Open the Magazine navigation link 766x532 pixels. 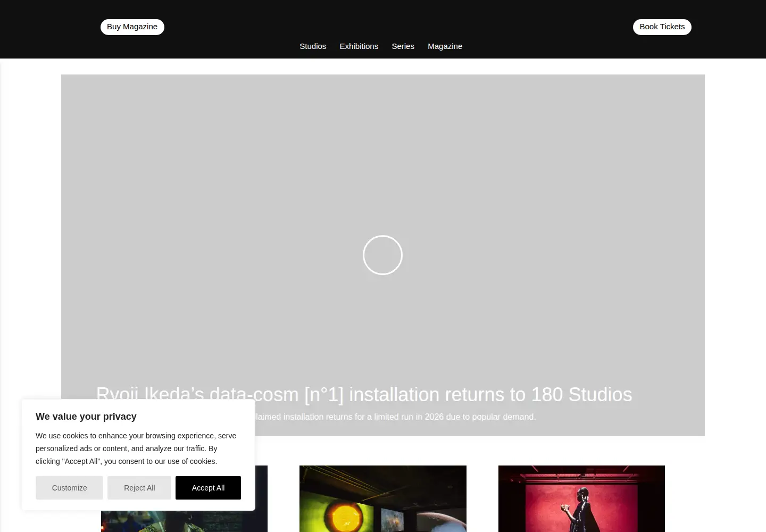445,46
